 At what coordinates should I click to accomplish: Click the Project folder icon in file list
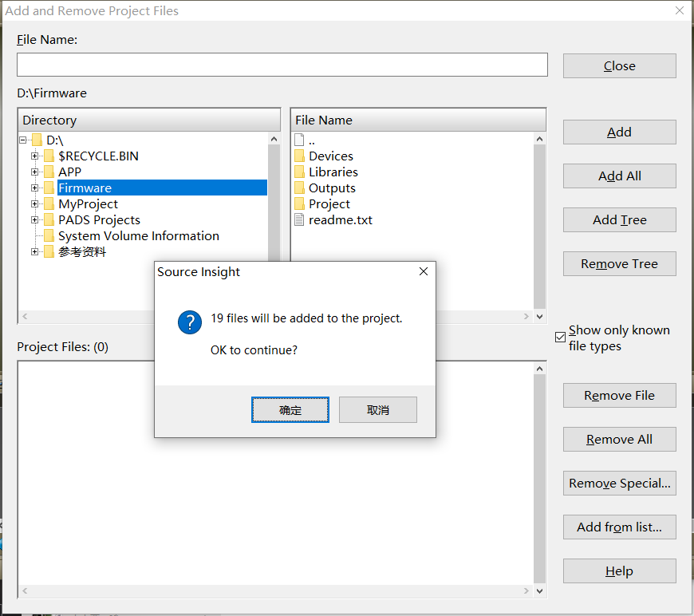pyautogui.click(x=299, y=203)
